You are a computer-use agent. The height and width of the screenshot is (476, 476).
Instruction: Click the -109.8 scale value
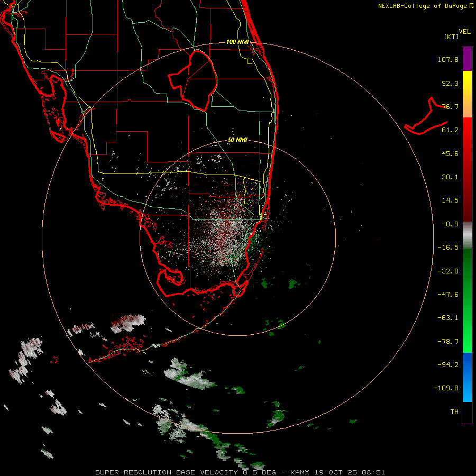tap(446, 388)
